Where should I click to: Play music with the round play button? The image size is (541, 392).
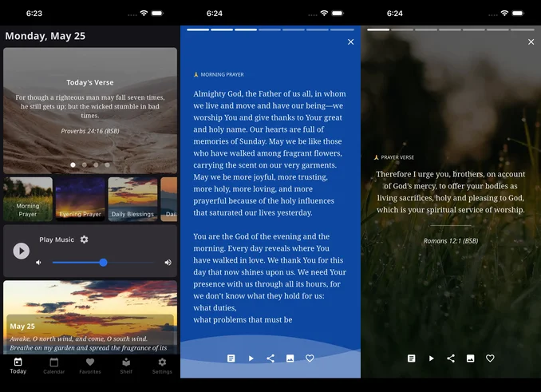tap(22, 251)
